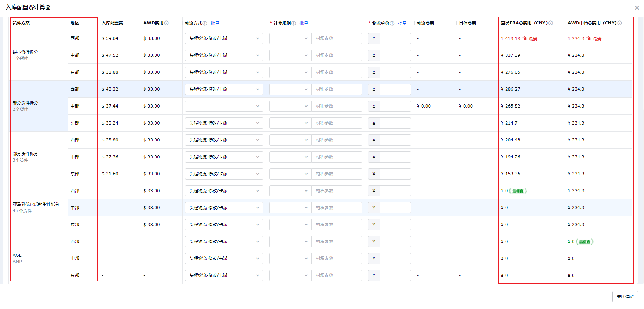This screenshot has height=309, width=644.
Task: Open 计费规则 dropdown in the $21.60 row
Action: pyautogui.click(x=291, y=174)
